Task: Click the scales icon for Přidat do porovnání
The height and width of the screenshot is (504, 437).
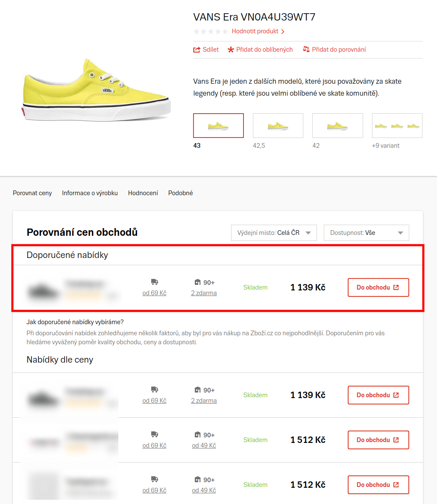Action: tap(306, 49)
